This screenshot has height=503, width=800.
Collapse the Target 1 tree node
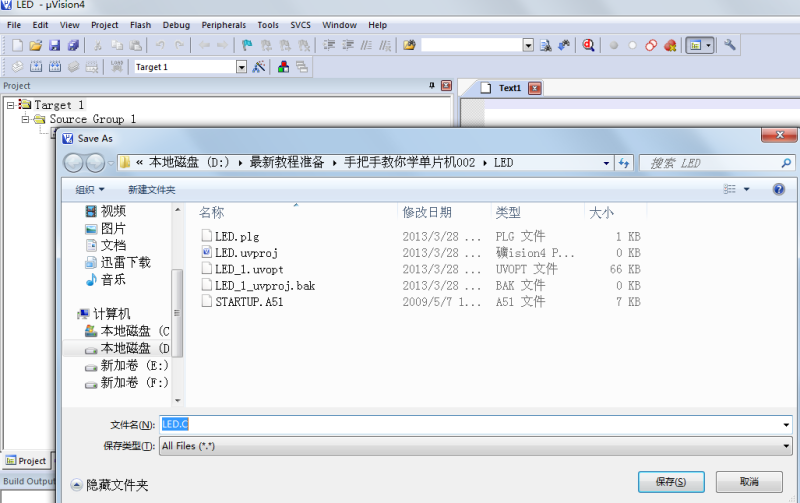pyautogui.click(x=10, y=105)
